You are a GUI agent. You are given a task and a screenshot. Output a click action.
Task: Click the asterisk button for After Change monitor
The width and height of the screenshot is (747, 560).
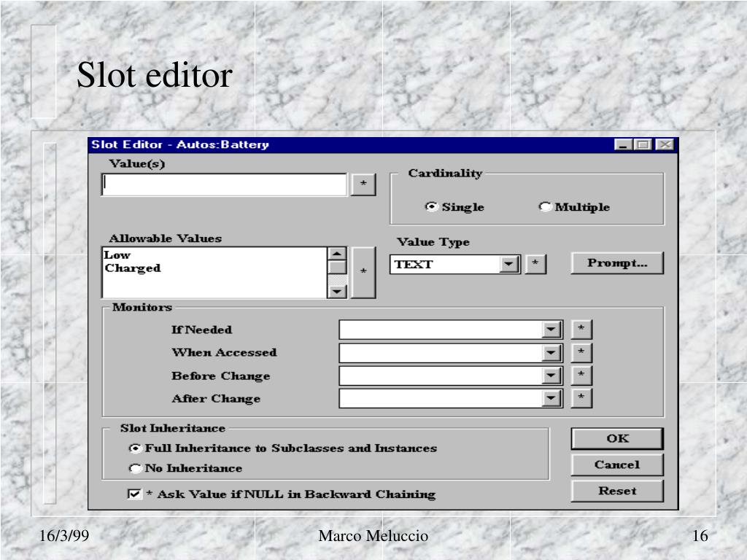[581, 397]
